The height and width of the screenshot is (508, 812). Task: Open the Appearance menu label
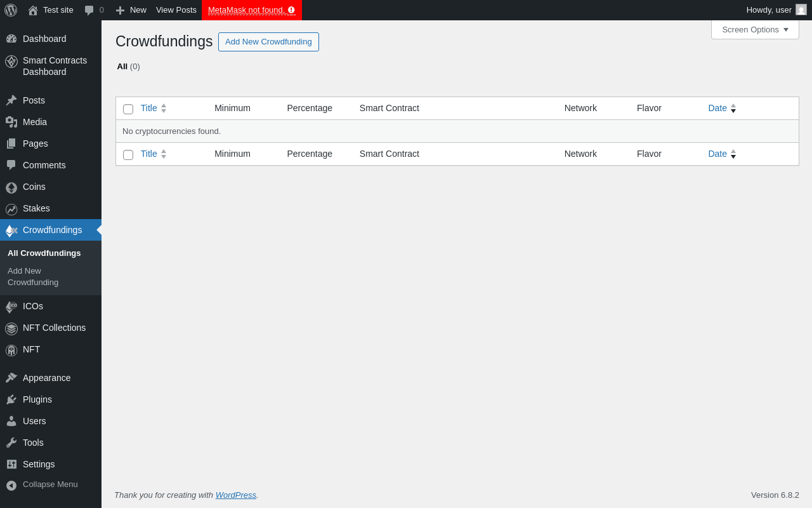(47, 378)
